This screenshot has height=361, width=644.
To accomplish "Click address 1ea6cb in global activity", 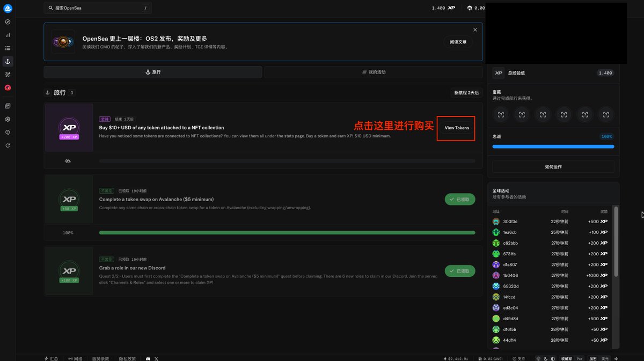I will (x=510, y=232).
